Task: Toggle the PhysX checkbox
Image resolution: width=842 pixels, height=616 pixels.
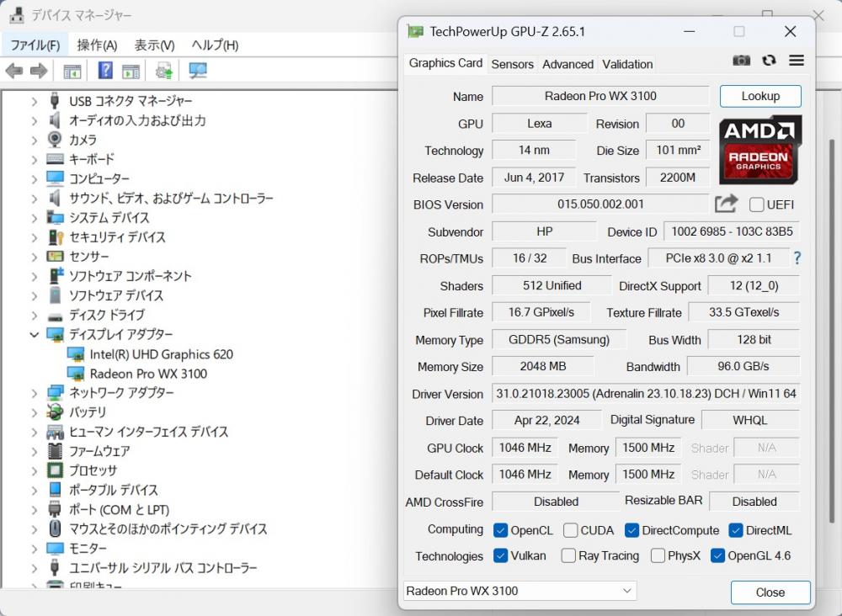Action: click(x=658, y=555)
